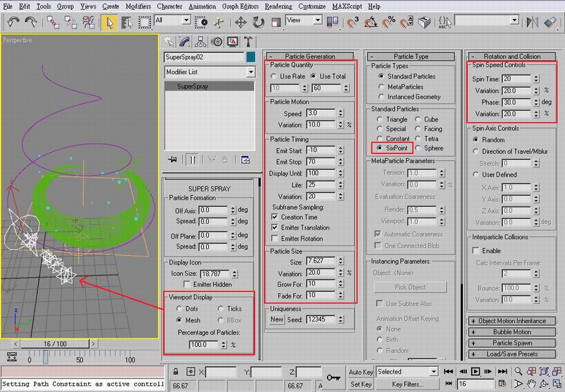The height and width of the screenshot is (392, 565).
Task: Activate the Select Object arrow tool
Action: (x=110, y=22)
